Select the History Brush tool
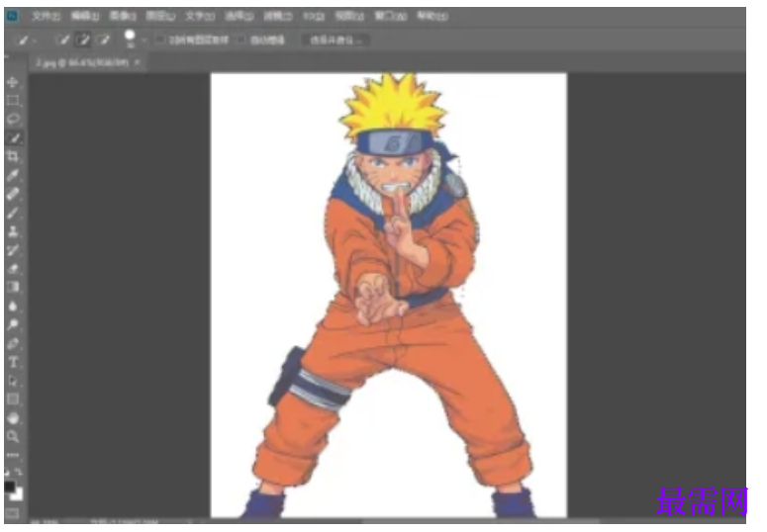Viewport: 767px width, 532px height. 13,250
